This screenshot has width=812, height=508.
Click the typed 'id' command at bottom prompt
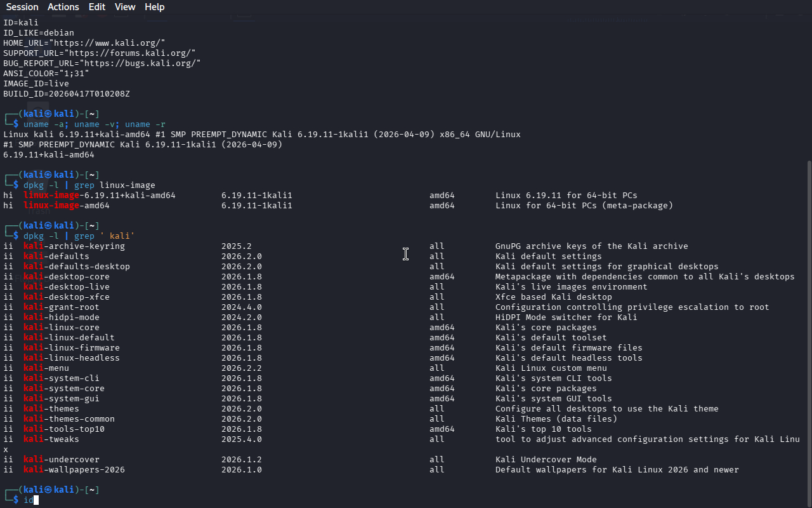pos(29,500)
